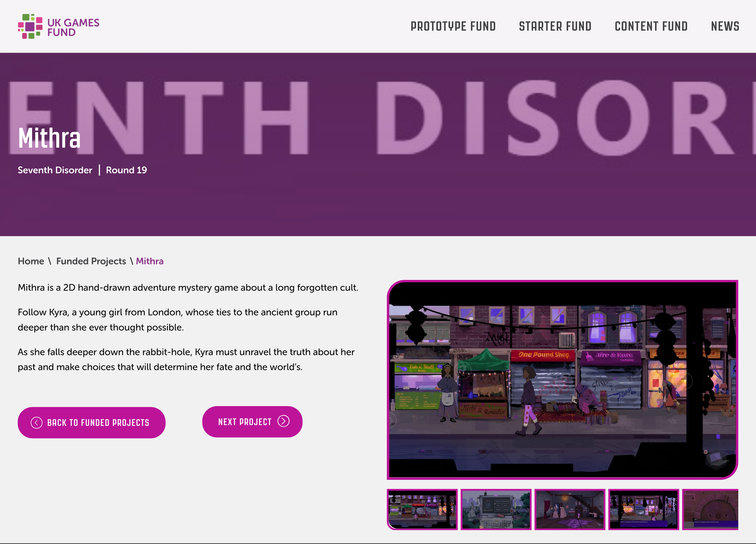Select the first street market thumbnail
Screen dimensions: 756x544
click(422, 509)
